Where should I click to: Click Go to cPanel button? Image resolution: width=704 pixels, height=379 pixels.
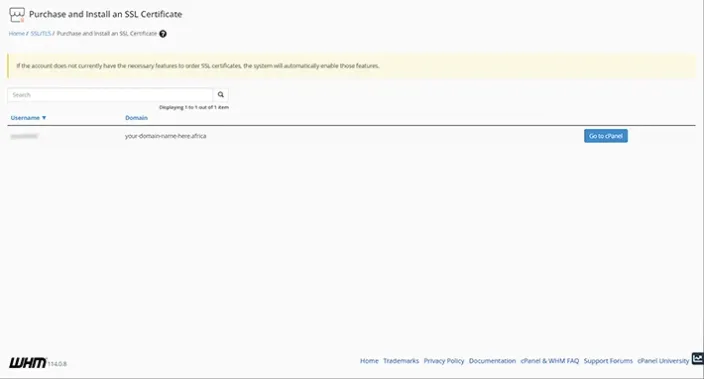pos(606,136)
